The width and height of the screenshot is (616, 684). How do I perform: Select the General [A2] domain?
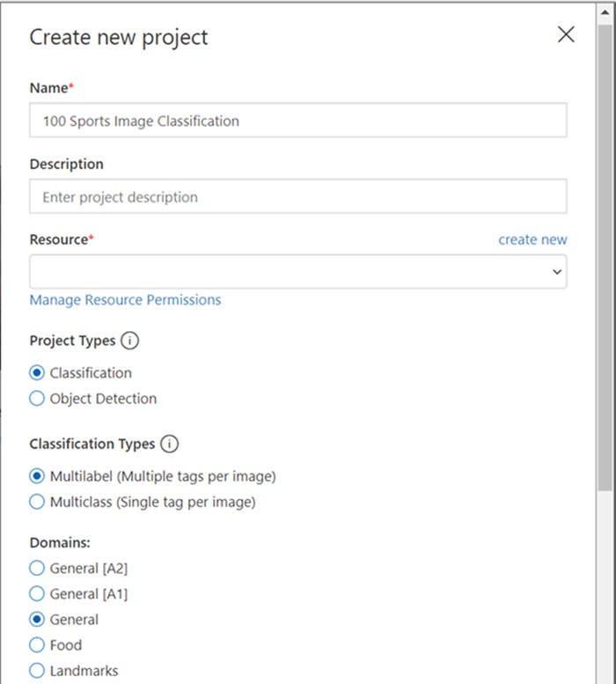coord(37,568)
